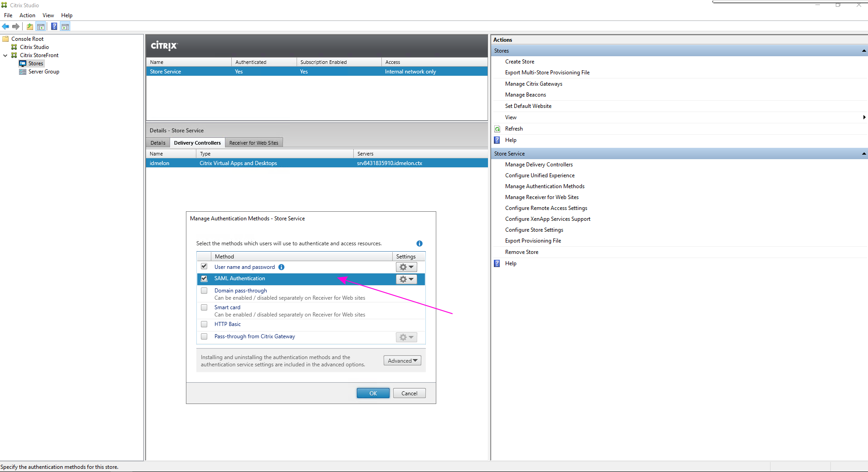Collapse the Stores actions section
The width and height of the screenshot is (868, 472).
coord(863,51)
